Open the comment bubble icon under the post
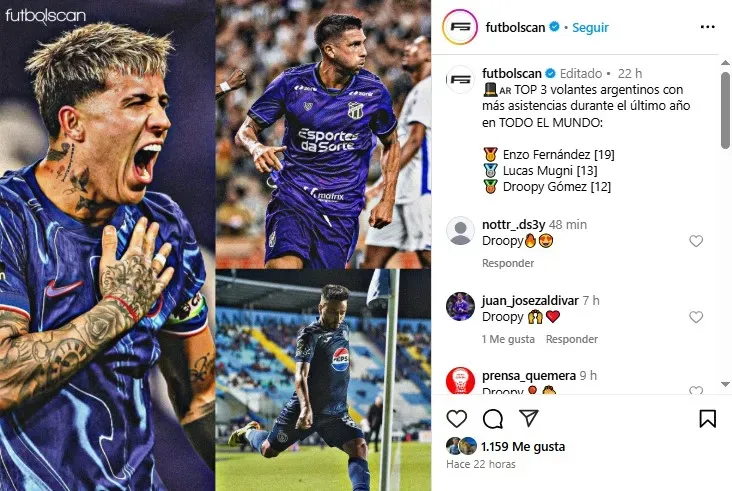Viewport: 732px width, 491px height. [493, 419]
